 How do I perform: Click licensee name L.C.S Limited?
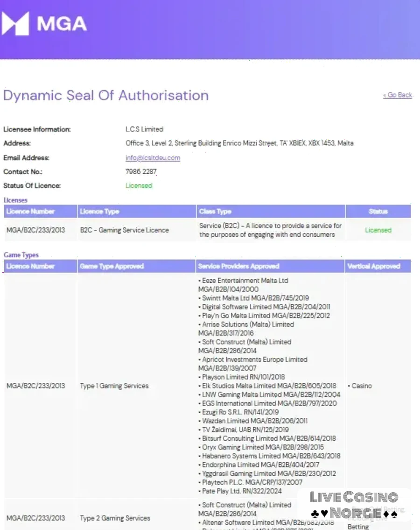(144, 129)
